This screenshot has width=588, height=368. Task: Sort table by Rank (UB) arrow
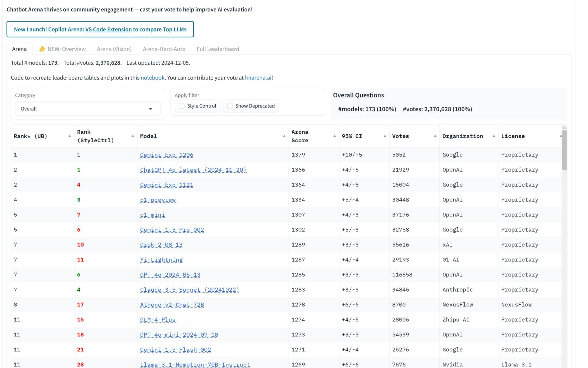pos(69,136)
